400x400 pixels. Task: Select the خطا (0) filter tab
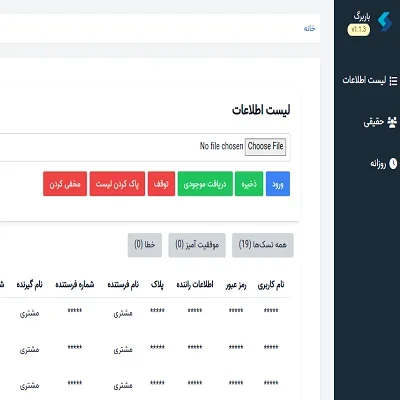coord(145,245)
